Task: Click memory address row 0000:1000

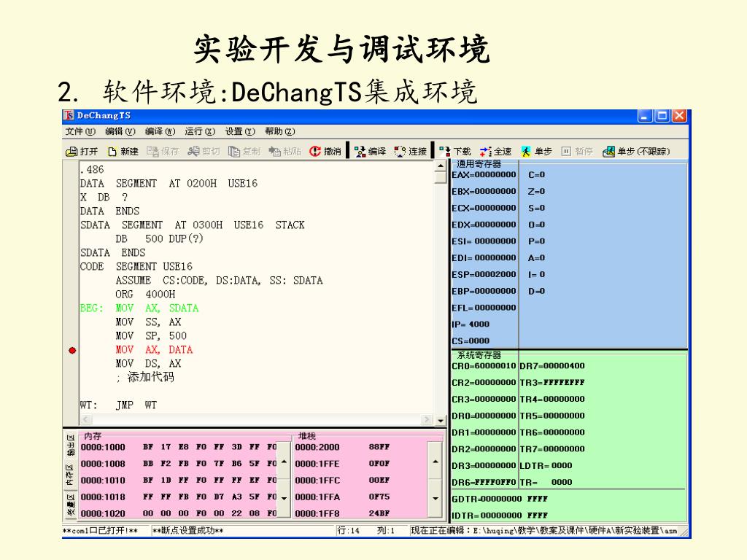Action: 179,447
